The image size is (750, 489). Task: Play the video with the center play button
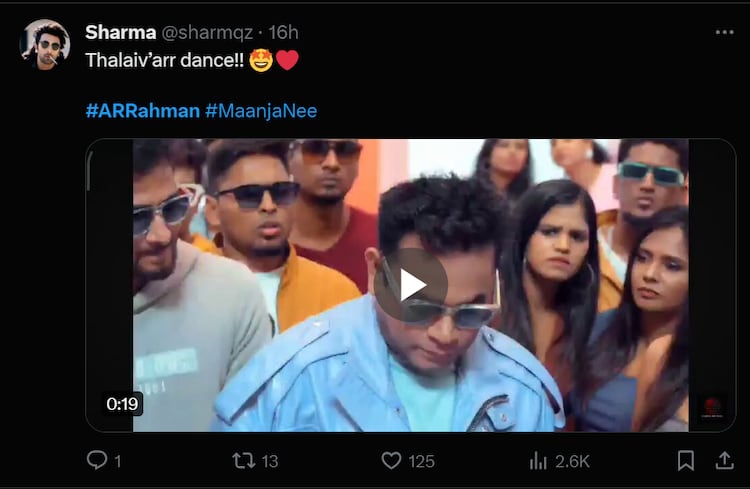(x=411, y=285)
